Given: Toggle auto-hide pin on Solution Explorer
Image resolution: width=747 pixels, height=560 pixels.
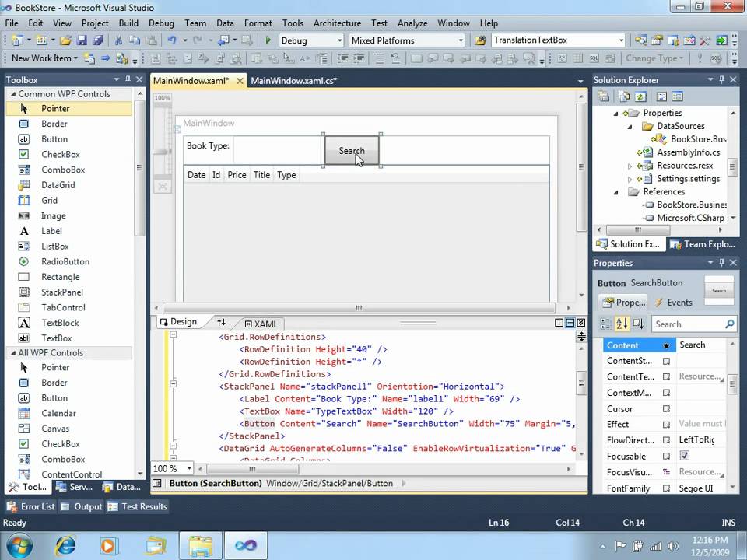Looking at the screenshot, I should tap(722, 79).
